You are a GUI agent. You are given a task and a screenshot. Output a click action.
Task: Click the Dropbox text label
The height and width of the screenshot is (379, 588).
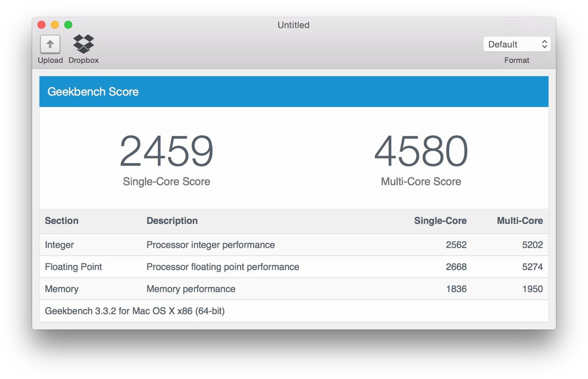[84, 60]
